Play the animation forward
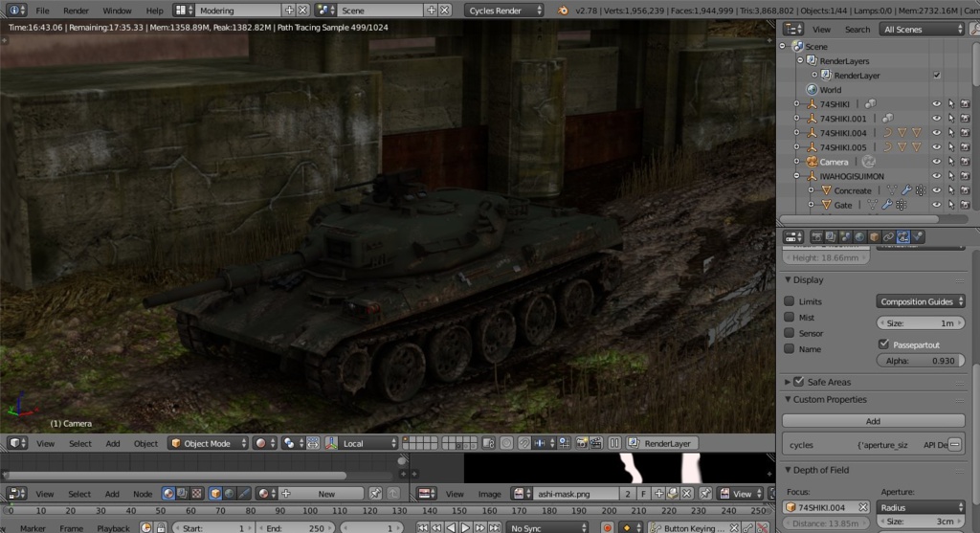Image resolution: width=980 pixels, height=533 pixels. (466, 528)
